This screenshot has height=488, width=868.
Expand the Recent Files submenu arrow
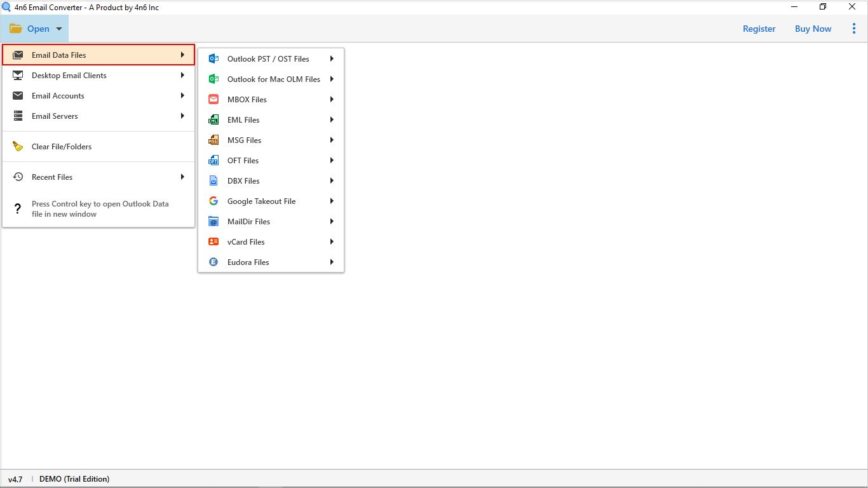pos(182,177)
